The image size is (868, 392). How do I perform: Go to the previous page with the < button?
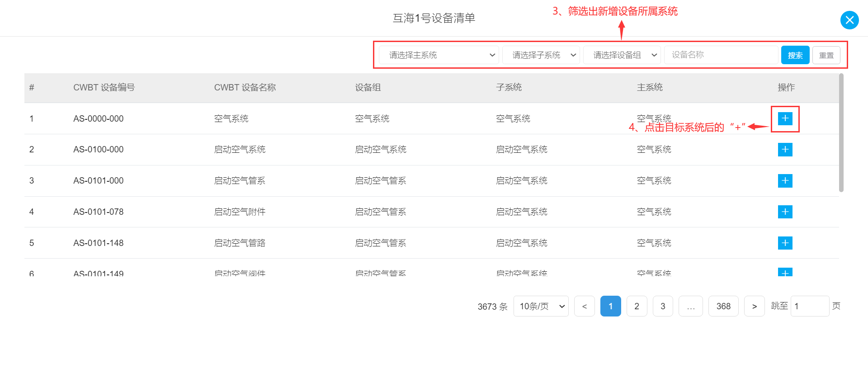pyautogui.click(x=585, y=306)
